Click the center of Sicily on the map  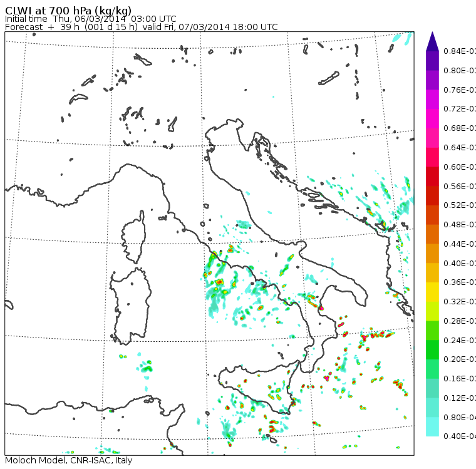258,387
